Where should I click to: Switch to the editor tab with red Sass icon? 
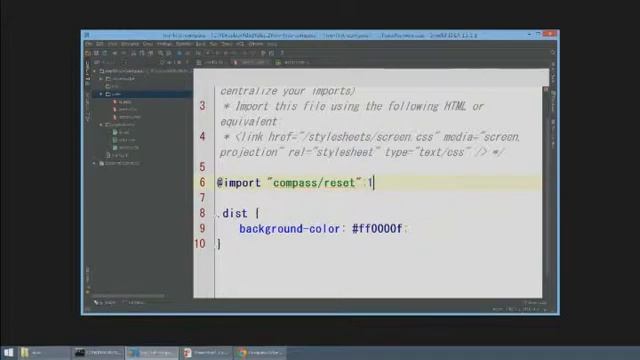coord(250,62)
